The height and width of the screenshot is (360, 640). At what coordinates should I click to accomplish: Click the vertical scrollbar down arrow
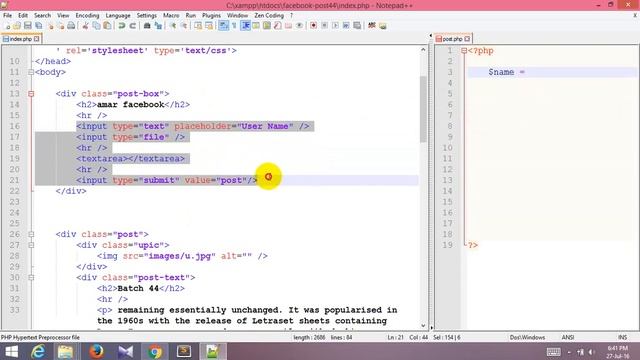tap(423, 325)
